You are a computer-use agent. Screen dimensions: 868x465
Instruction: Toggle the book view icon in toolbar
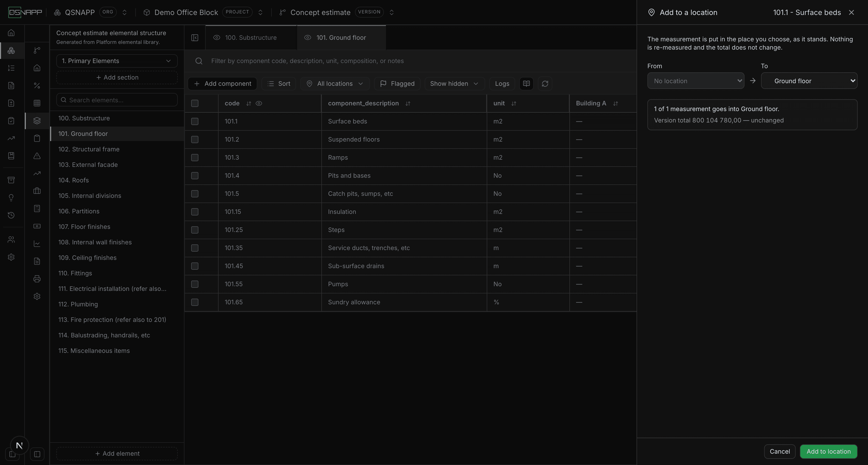pos(526,83)
